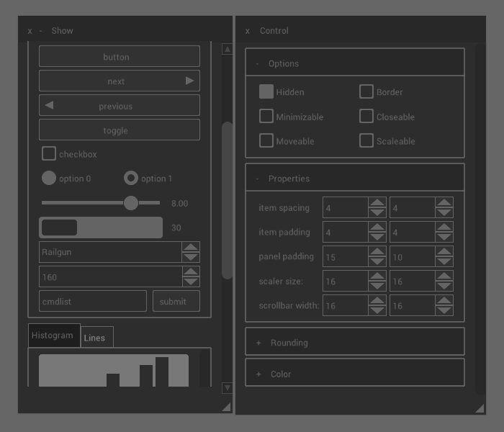Click panel padding field showing 10

[x=413, y=256]
